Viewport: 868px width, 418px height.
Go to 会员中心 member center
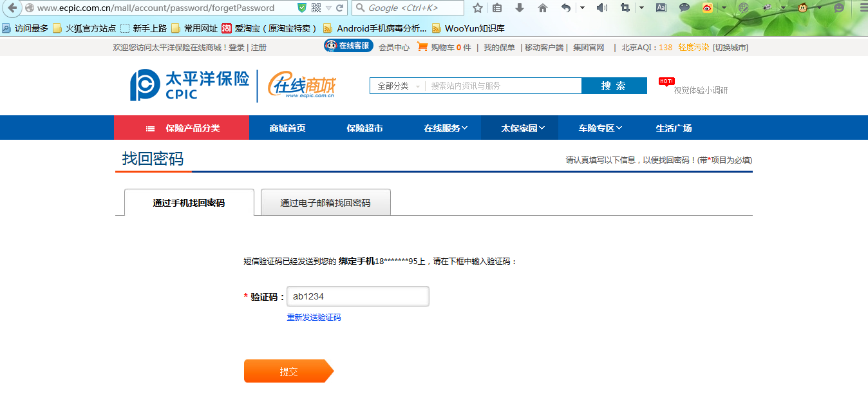[x=394, y=48]
